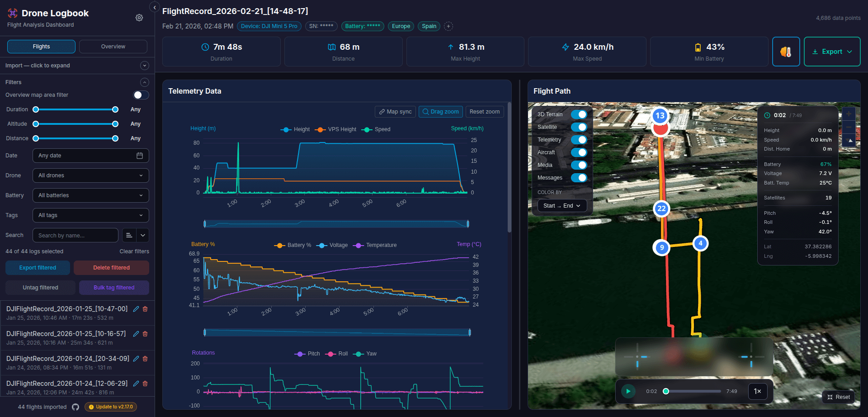The width and height of the screenshot is (868, 417).
Task: Enable the Overview map area filter toggle
Action: click(141, 95)
